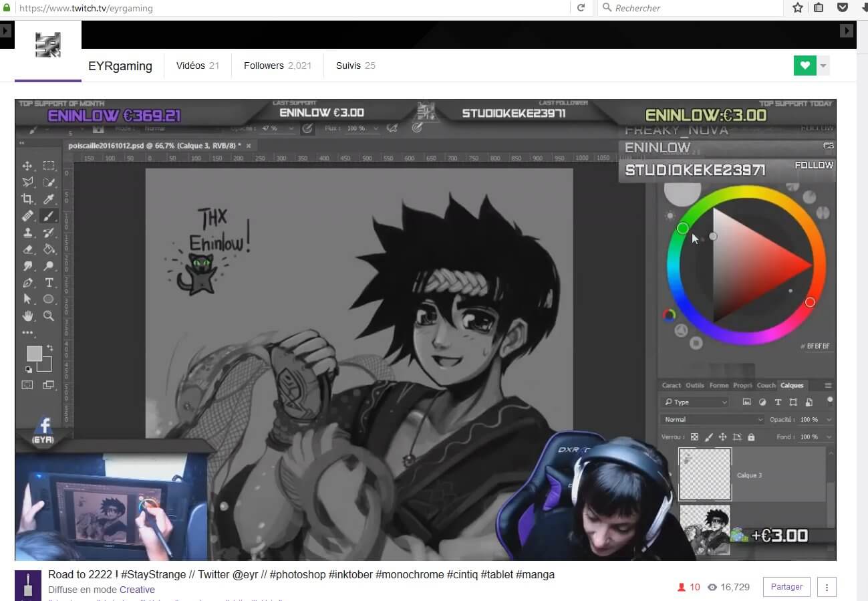Screen dimensions: 868x601
Task: Toggle lock all padlock icon
Action: (751, 437)
